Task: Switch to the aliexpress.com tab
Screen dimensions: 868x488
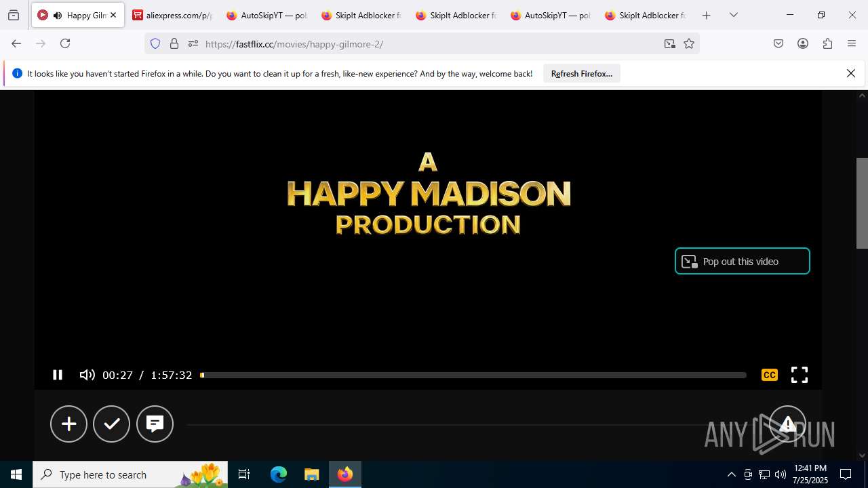Action: click(x=172, y=15)
